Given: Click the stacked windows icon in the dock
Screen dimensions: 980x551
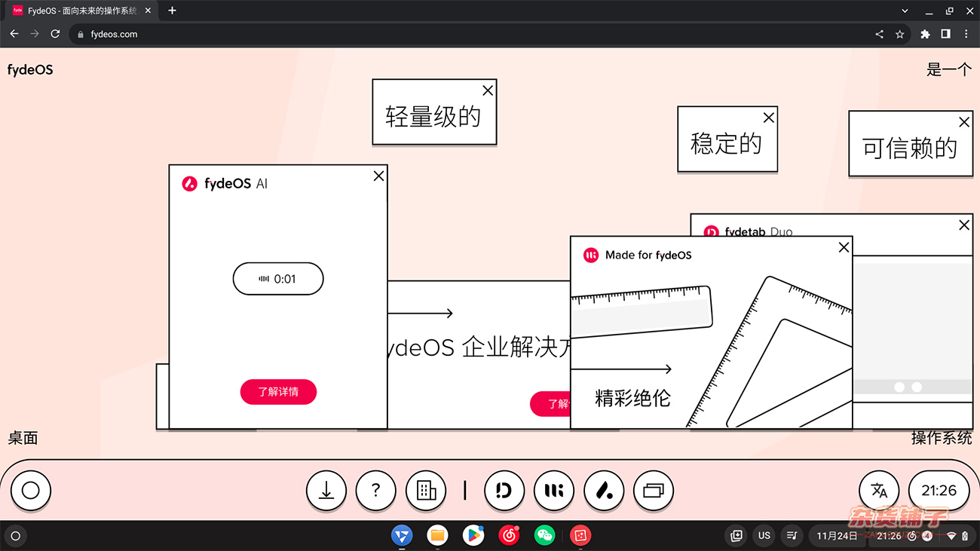Looking at the screenshot, I should tap(654, 491).
